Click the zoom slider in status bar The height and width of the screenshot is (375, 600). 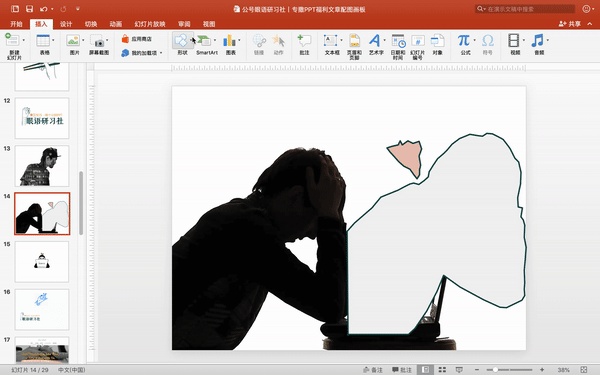pyautogui.click(x=509, y=370)
